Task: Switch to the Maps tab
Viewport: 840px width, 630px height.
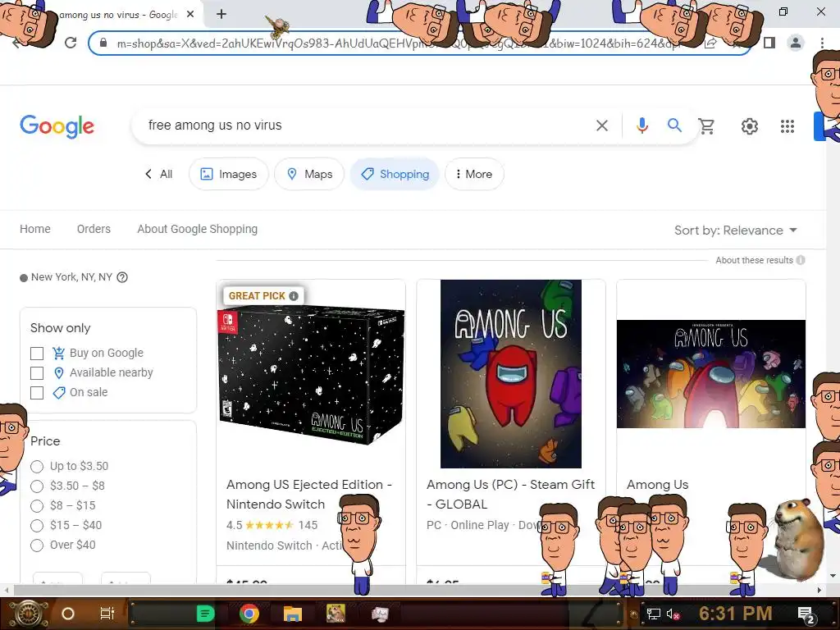Action: tap(309, 174)
